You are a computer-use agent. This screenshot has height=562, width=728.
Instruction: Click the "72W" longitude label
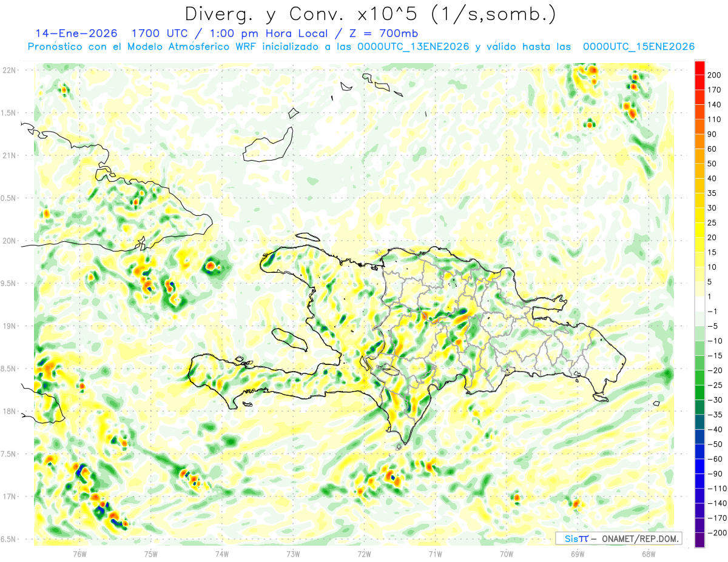coord(364,554)
